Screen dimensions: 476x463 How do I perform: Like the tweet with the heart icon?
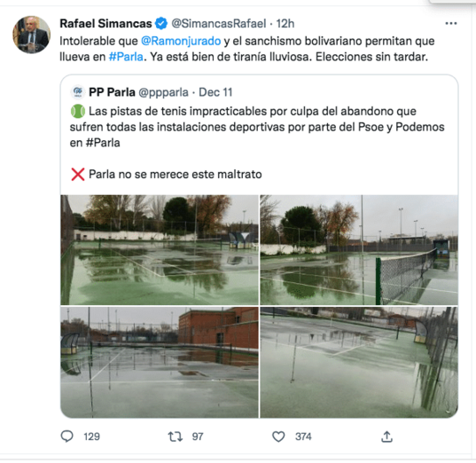tap(278, 436)
